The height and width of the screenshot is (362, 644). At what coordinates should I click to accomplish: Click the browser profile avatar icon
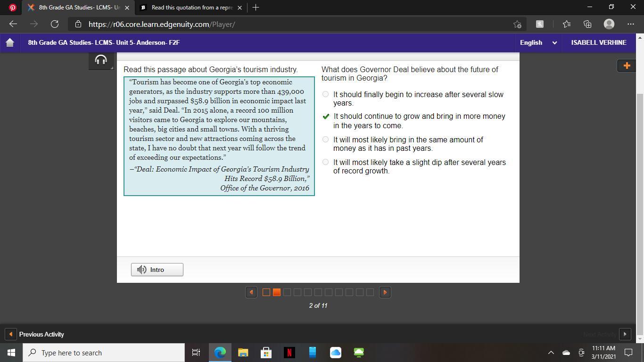(x=609, y=24)
